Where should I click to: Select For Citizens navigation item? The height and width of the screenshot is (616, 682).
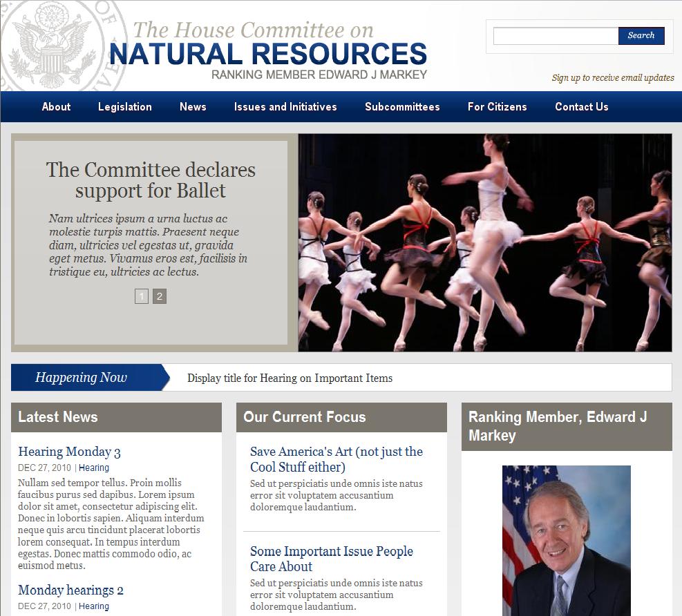pyautogui.click(x=497, y=107)
